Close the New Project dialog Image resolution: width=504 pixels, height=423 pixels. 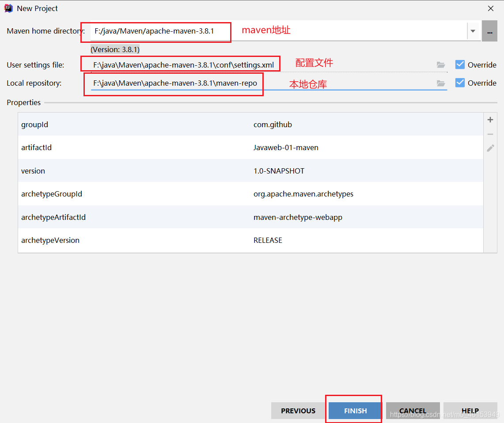(490, 8)
